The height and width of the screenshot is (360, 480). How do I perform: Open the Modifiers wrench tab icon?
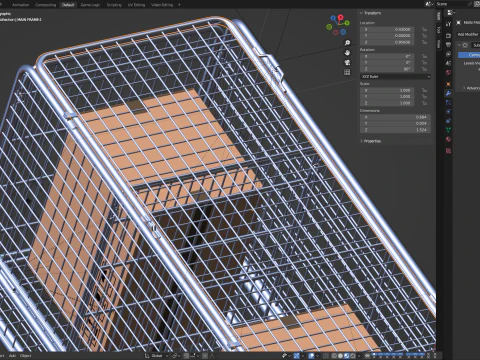click(448, 93)
